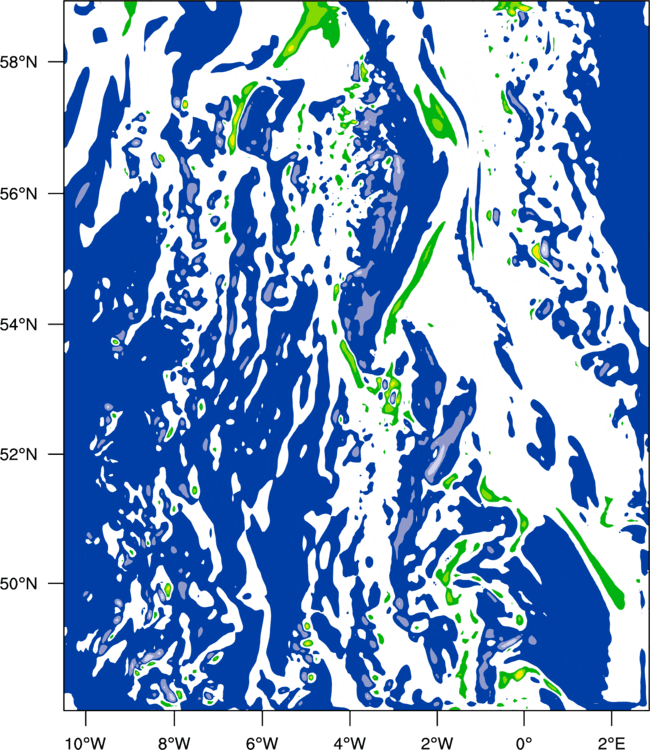Click the 0° longitude label
The height and width of the screenshot is (750, 650).
[x=524, y=742]
